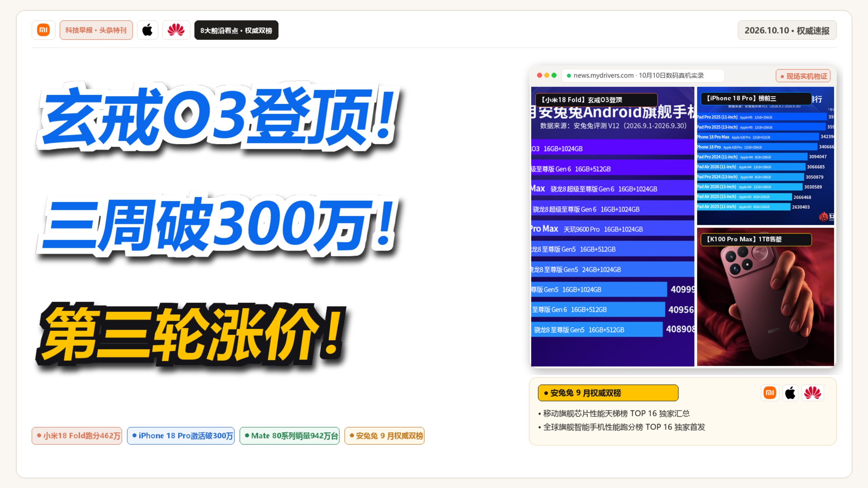
Task: Click the Xiaomi logo in the top bar
Action: pyautogui.click(x=43, y=30)
